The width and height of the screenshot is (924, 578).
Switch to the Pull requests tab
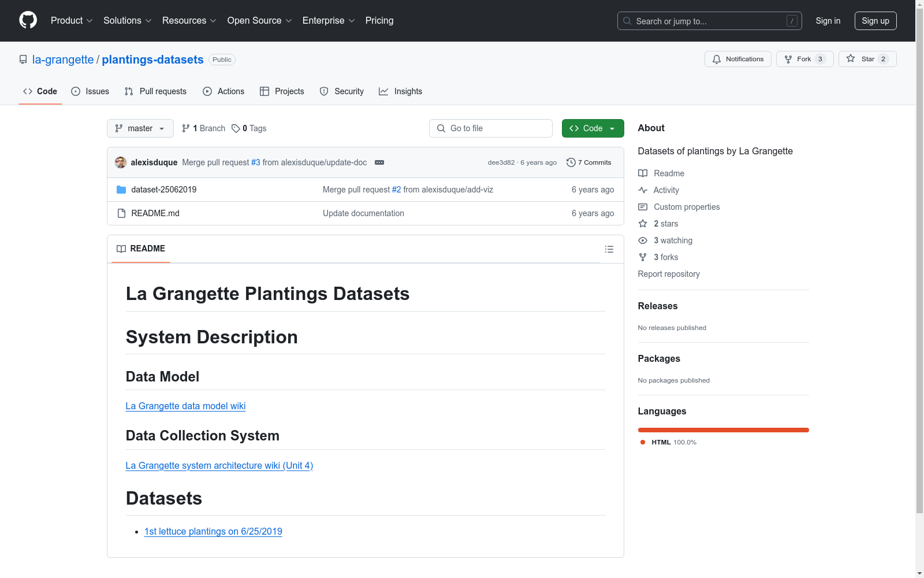[x=155, y=91]
